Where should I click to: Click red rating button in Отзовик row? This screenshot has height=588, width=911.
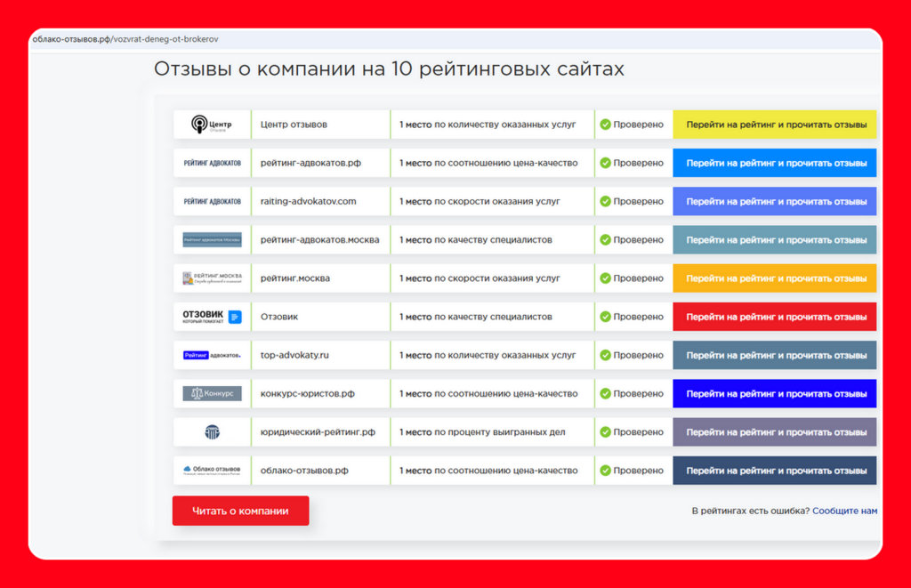775,317
